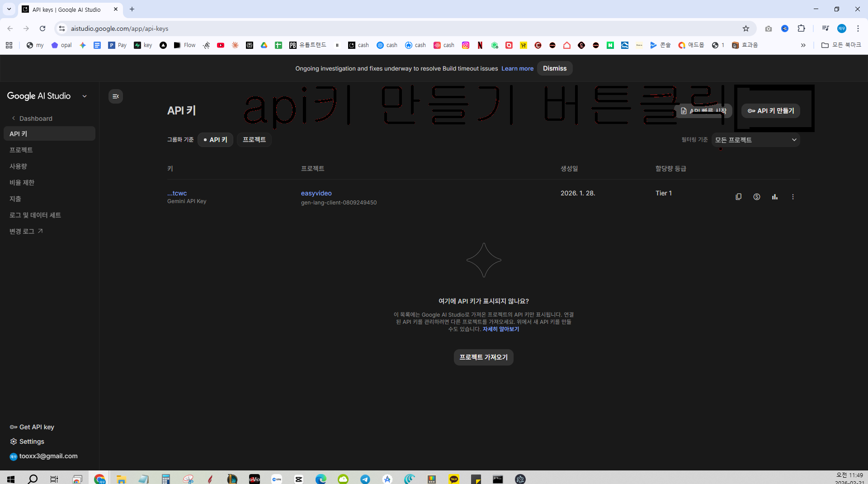Open Telegram from taskbar
This screenshot has height=484, width=868.
pyautogui.click(x=365, y=479)
